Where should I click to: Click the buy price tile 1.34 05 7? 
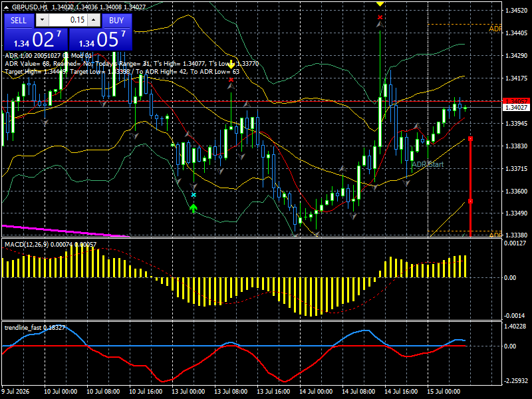click(x=100, y=39)
